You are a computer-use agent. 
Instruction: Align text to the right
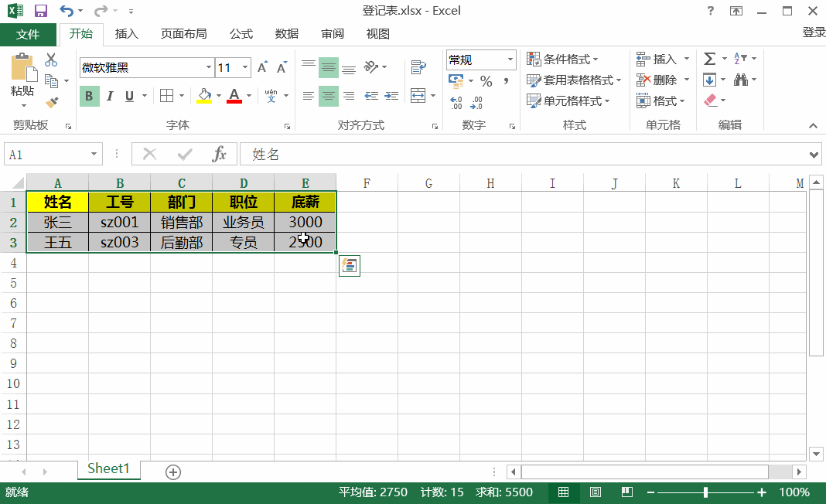pyautogui.click(x=349, y=96)
